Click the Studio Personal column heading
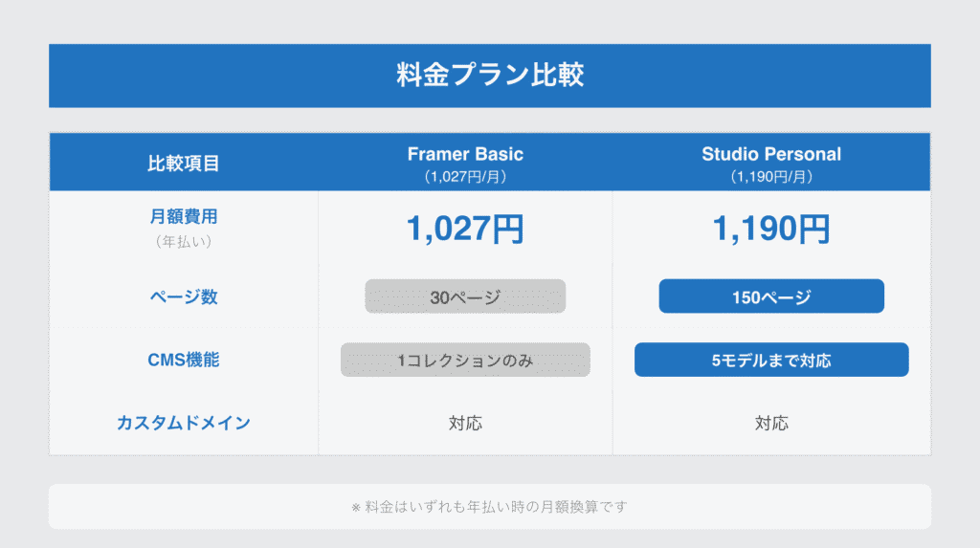Screen dimensions: 980x548 point(770,153)
